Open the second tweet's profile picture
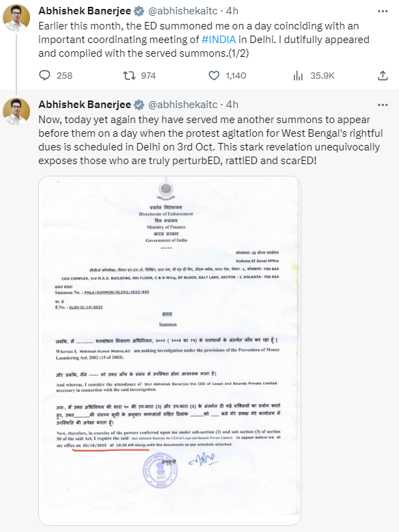 16,111
